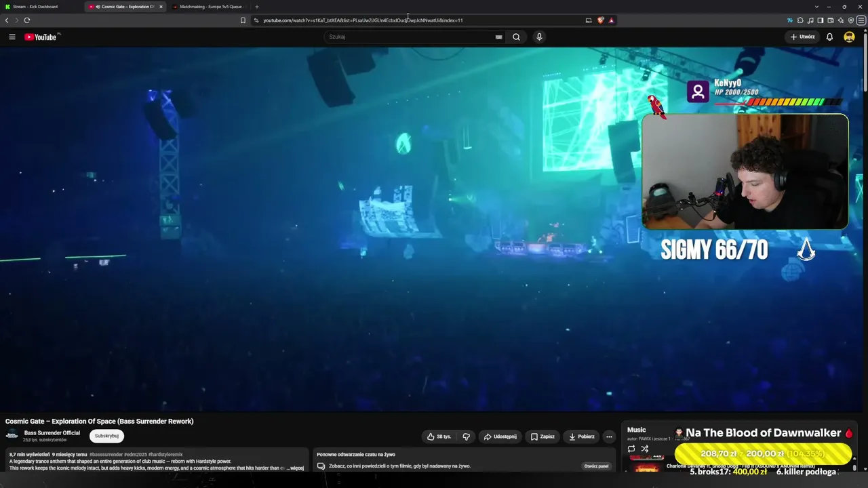The height and width of the screenshot is (488, 868).
Task: Expand the description with ...więcej
Action: 295,468
